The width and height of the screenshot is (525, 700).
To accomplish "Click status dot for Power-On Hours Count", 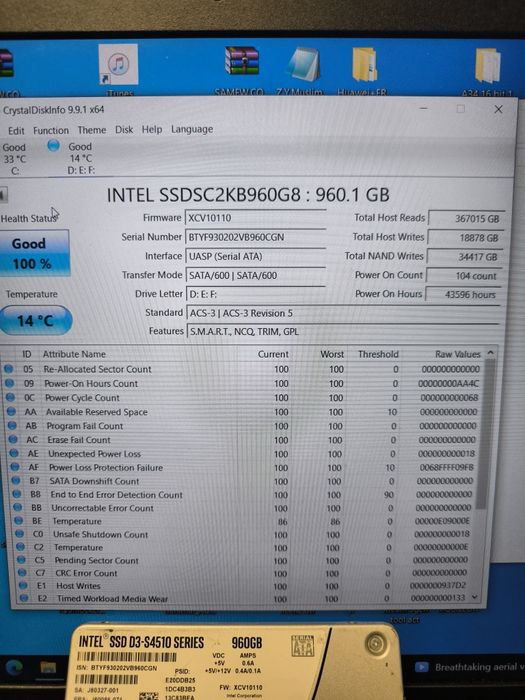I will pos(9,383).
